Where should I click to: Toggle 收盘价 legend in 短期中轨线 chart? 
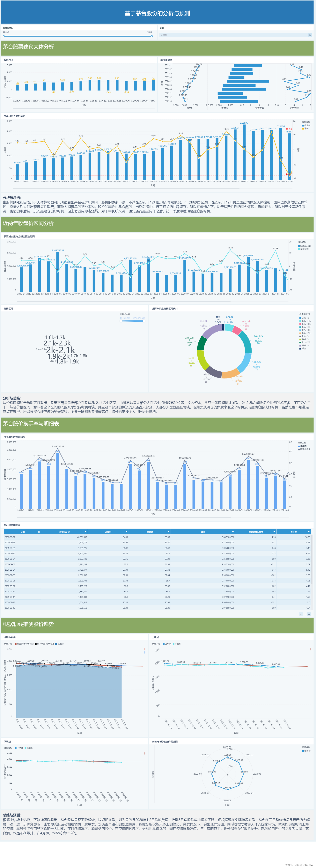click(x=59, y=644)
